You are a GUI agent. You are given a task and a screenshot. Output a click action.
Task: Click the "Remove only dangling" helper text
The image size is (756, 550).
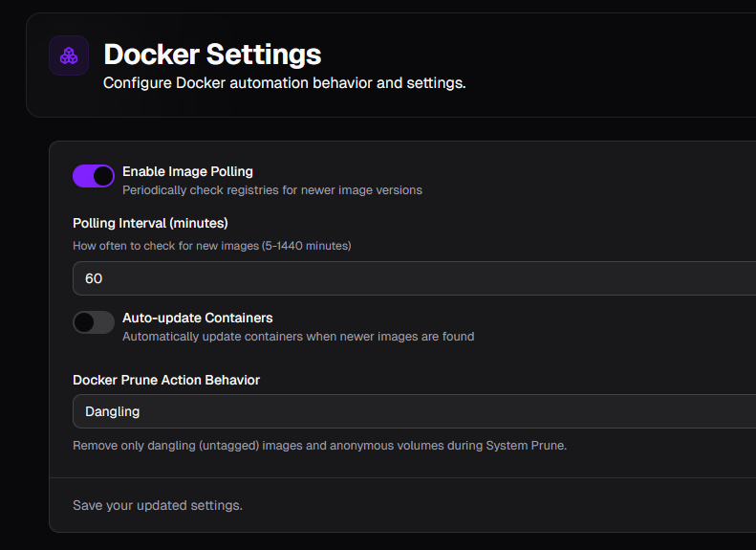[319, 446]
